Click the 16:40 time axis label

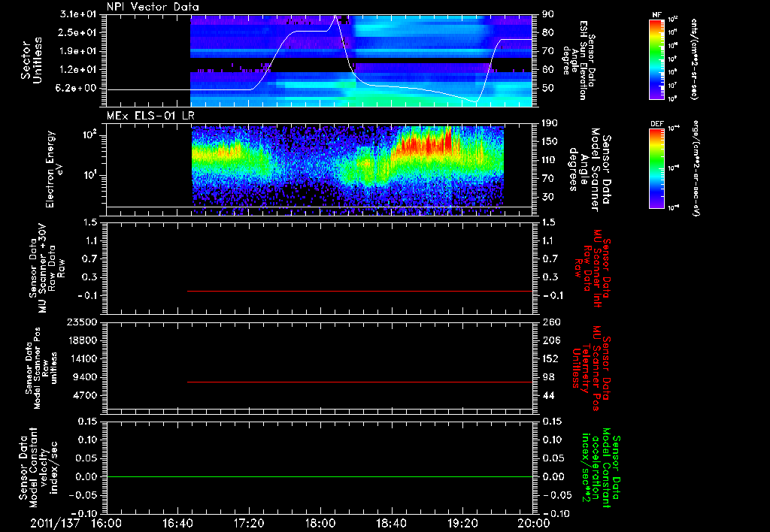[177, 523]
